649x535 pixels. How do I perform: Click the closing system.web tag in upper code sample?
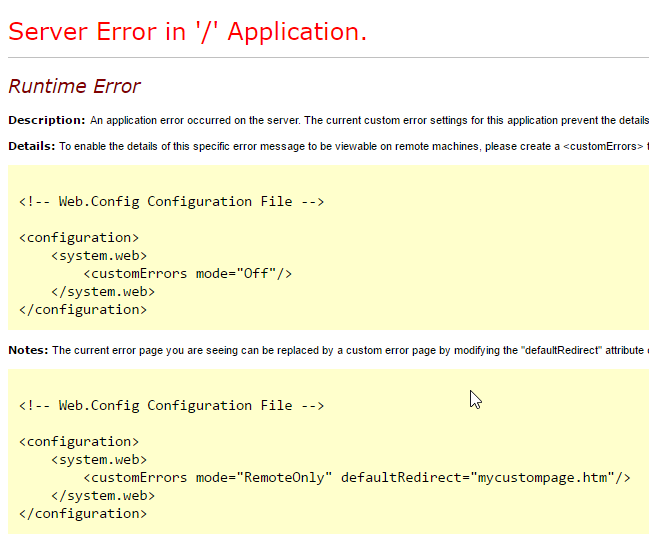[x=103, y=291]
